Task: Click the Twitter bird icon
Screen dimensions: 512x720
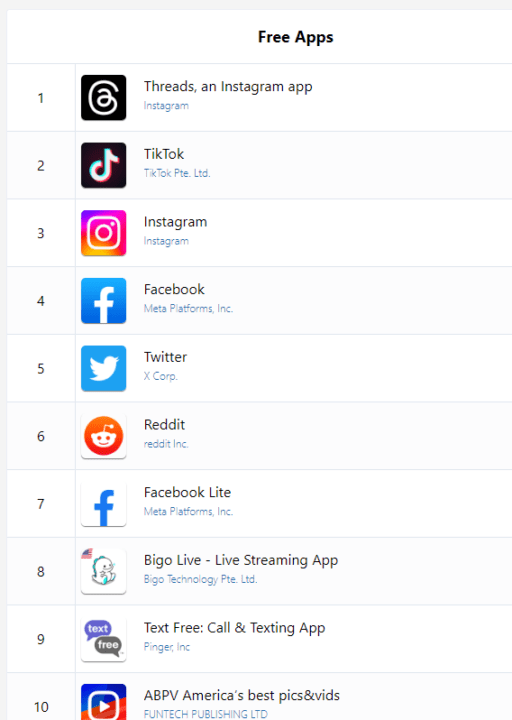Action: pos(103,368)
